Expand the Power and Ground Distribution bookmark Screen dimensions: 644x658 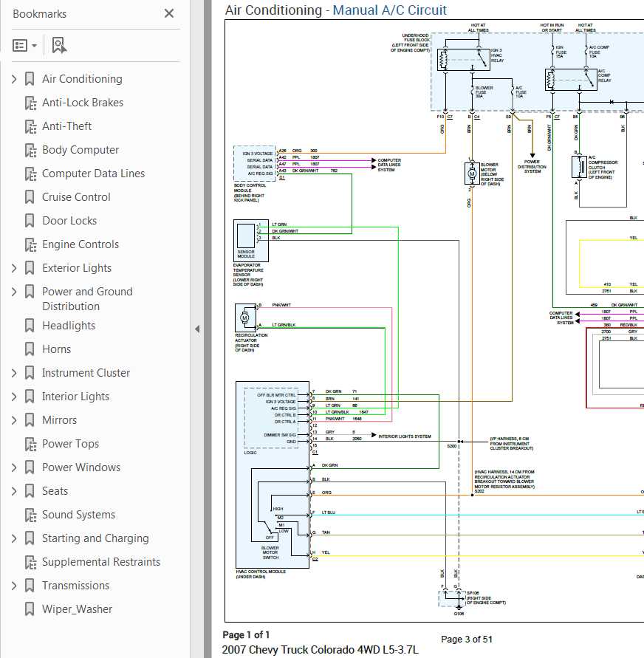14,292
